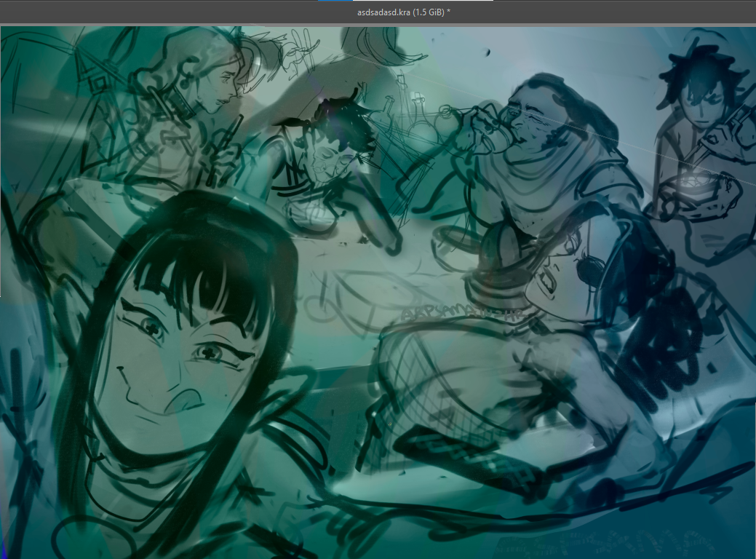
Task: Click the spiky-haired center character's face
Action: click(325, 154)
